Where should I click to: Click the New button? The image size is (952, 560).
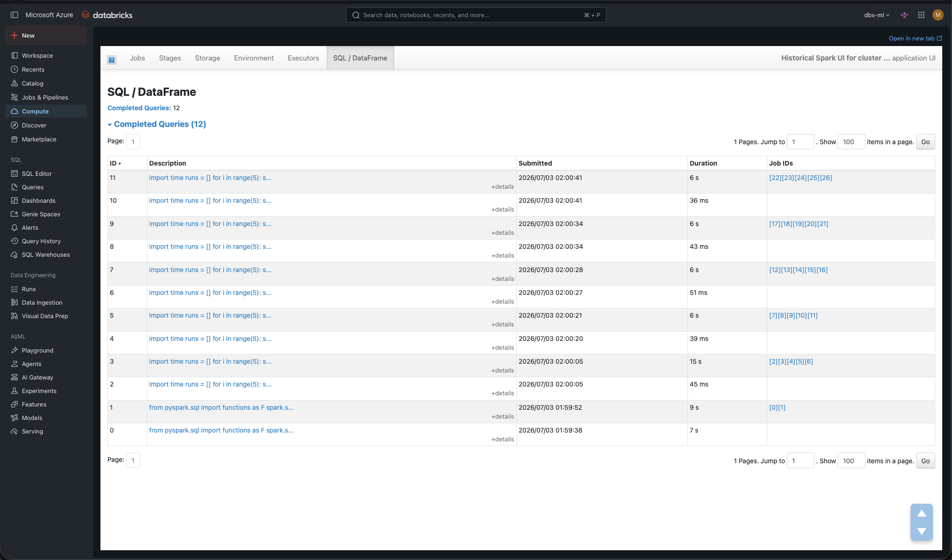(46, 35)
